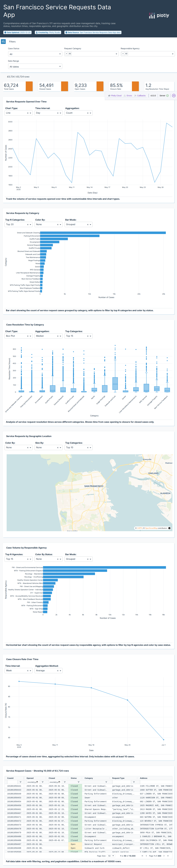177x868 pixels.
Task: Jump to the last table page
Action: 168,856
